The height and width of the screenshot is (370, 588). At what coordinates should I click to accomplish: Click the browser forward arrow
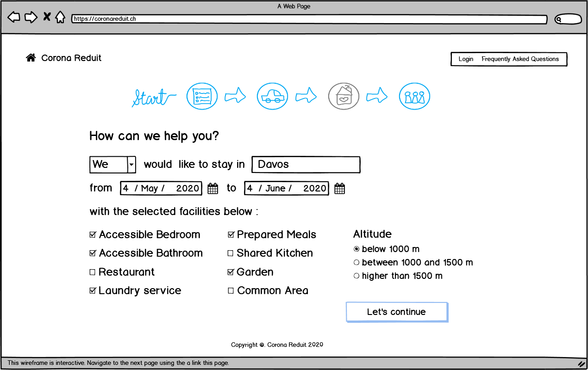tap(31, 18)
